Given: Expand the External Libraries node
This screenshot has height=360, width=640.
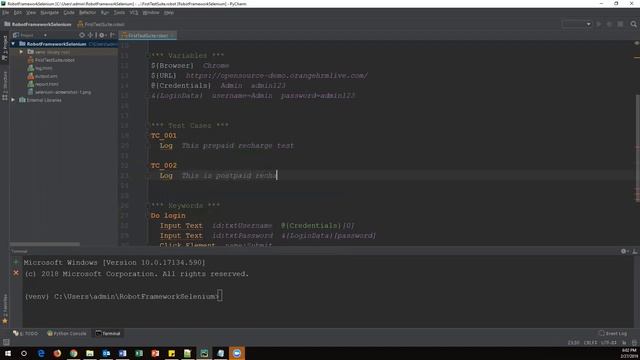Looking at the screenshot, I should coord(13,100).
